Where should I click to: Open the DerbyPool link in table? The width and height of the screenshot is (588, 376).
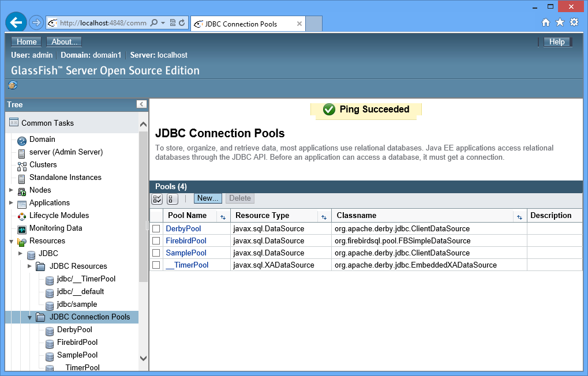pos(183,229)
